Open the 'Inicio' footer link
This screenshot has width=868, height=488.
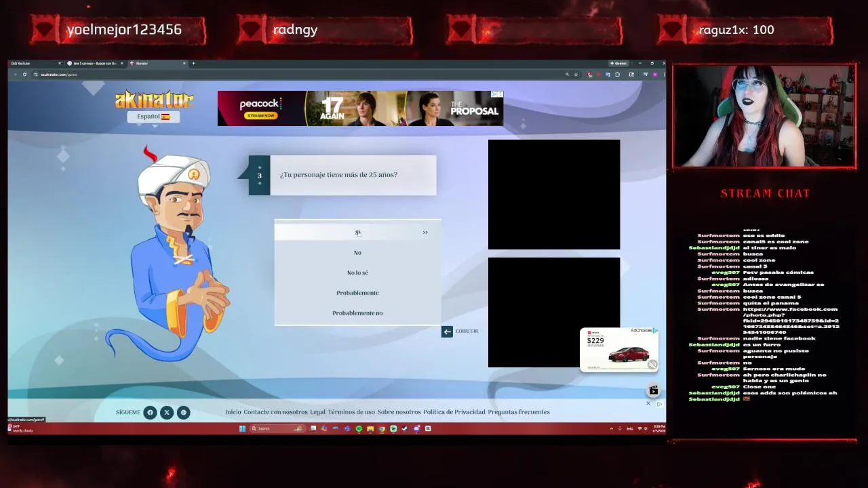coord(233,412)
